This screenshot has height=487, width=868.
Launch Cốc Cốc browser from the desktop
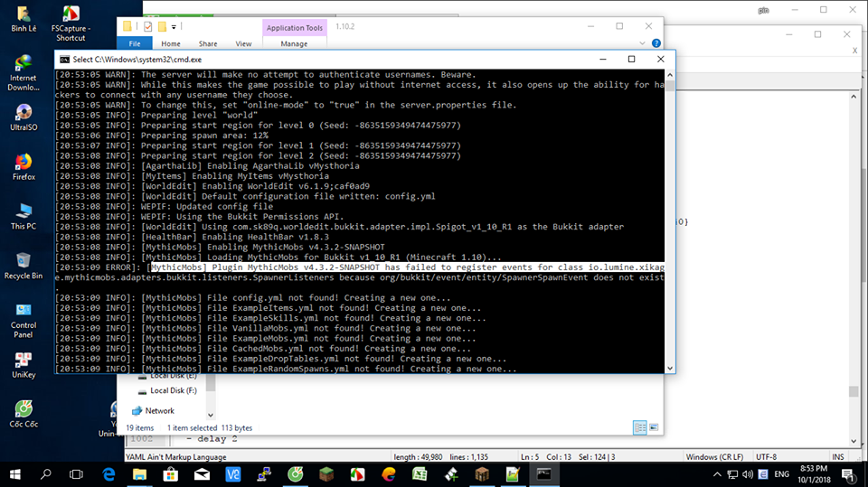tap(24, 415)
